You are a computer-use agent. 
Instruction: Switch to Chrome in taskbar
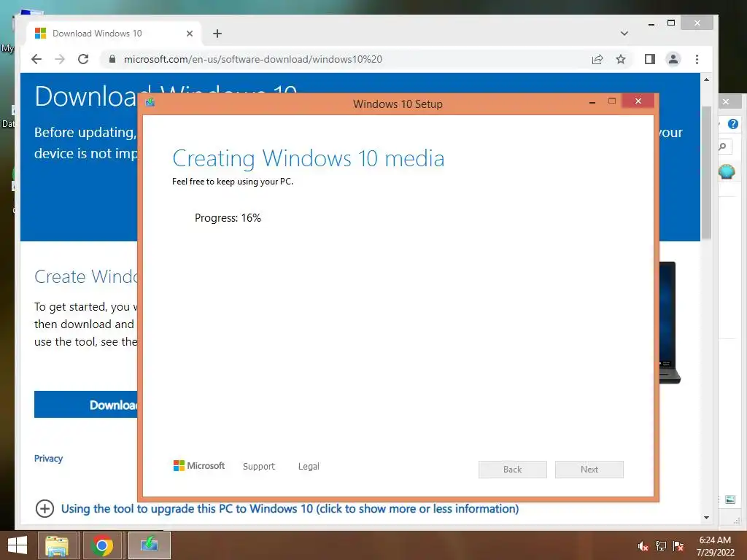click(x=102, y=545)
